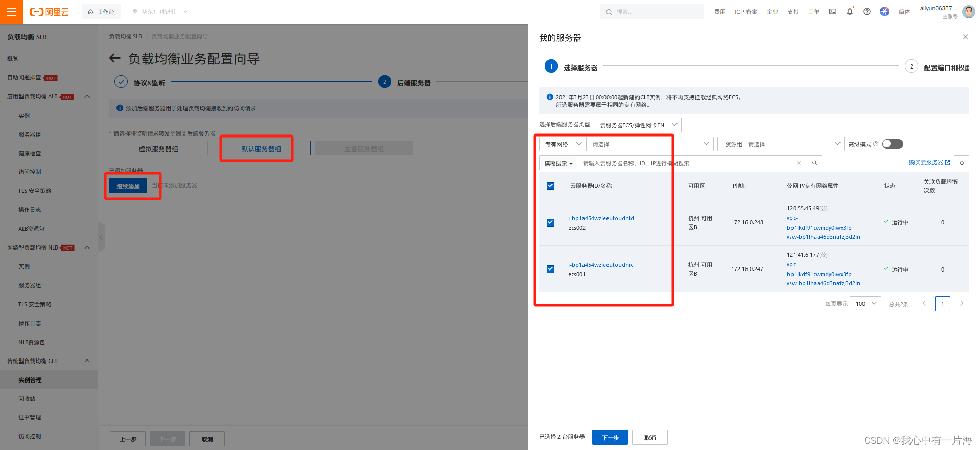The width and height of the screenshot is (980, 450).
Task: Open the 资源组 dropdown
Action: tap(781, 144)
